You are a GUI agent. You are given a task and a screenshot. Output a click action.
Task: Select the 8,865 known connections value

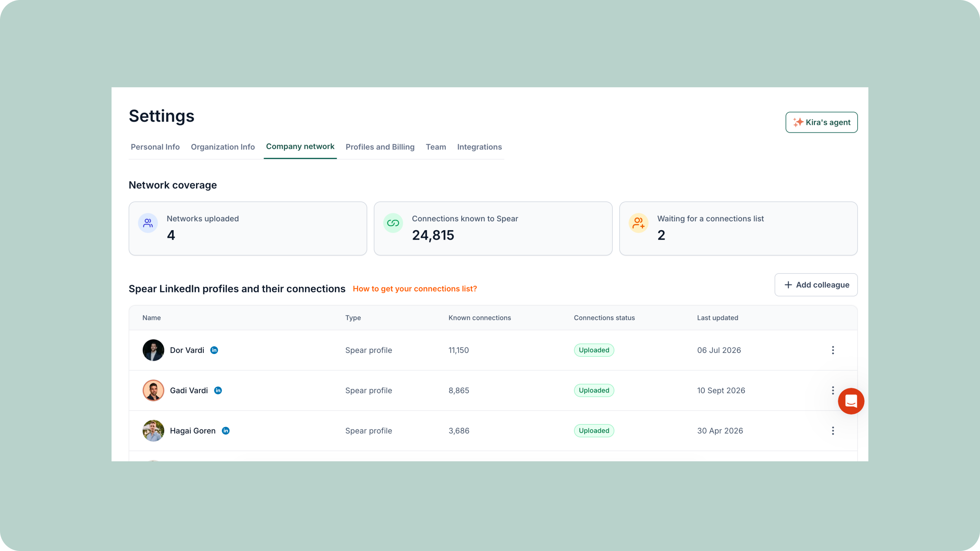[459, 391]
